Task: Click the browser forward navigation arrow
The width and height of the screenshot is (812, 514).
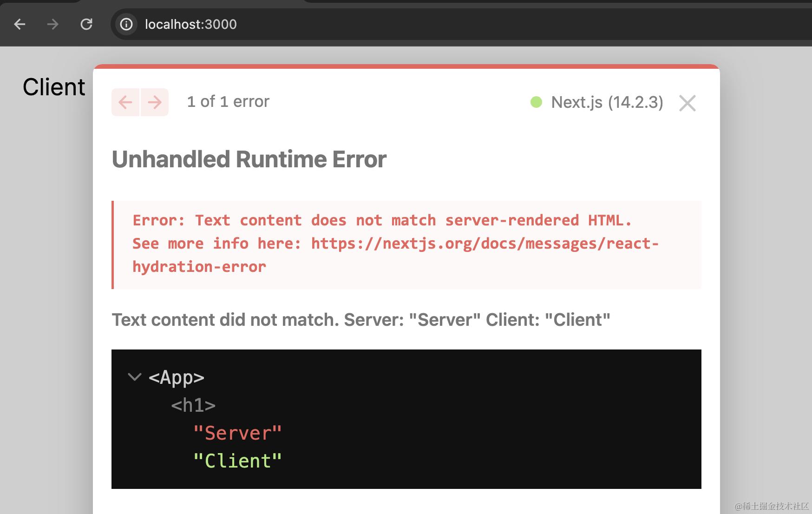Action: point(53,24)
